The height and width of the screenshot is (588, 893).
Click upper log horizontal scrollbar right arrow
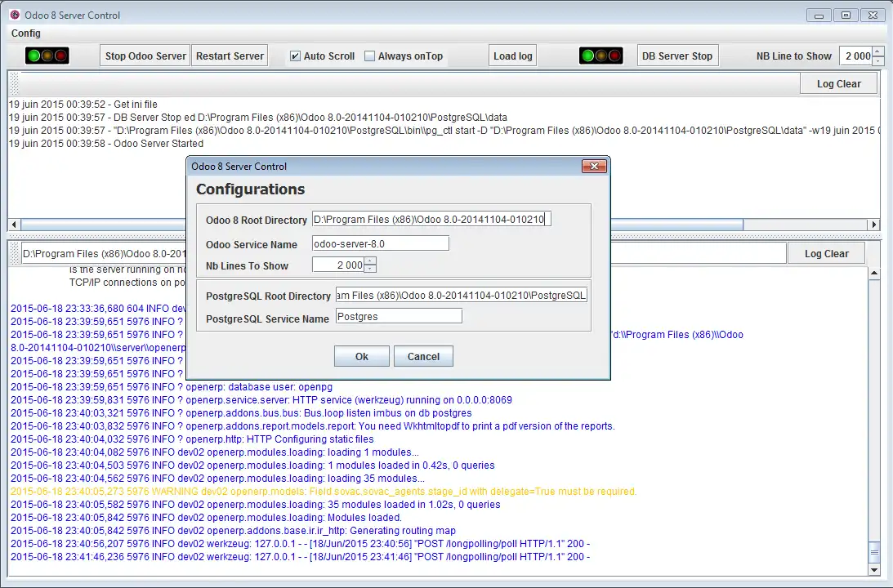[x=874, y=225]
